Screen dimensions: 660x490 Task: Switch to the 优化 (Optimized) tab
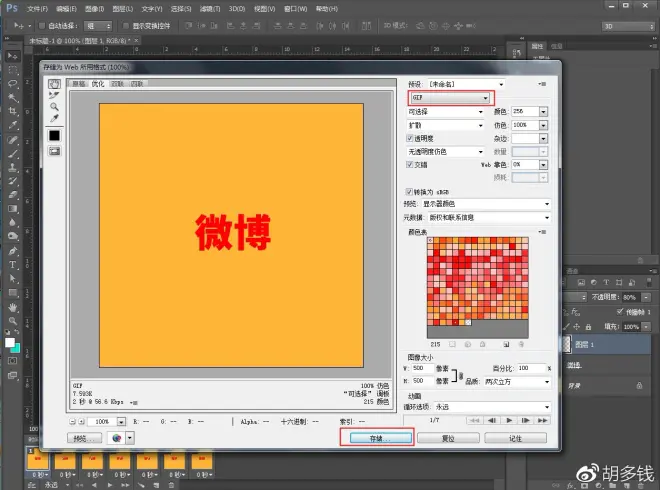[98, 84]
